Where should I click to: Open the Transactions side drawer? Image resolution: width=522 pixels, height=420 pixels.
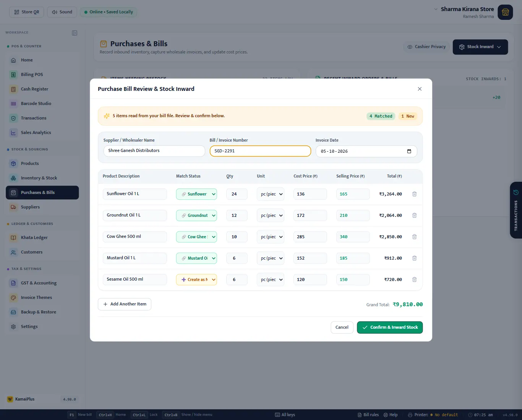tap(516, 210)
